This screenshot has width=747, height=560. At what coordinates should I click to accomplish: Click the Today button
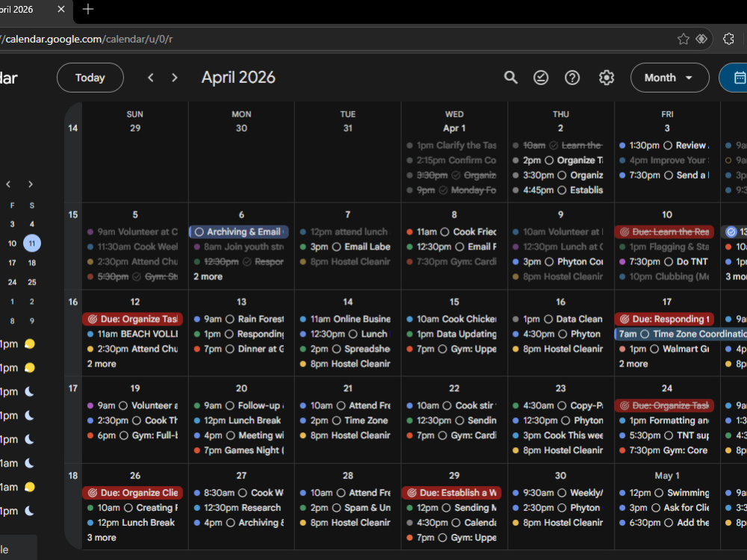pos(90,78)
